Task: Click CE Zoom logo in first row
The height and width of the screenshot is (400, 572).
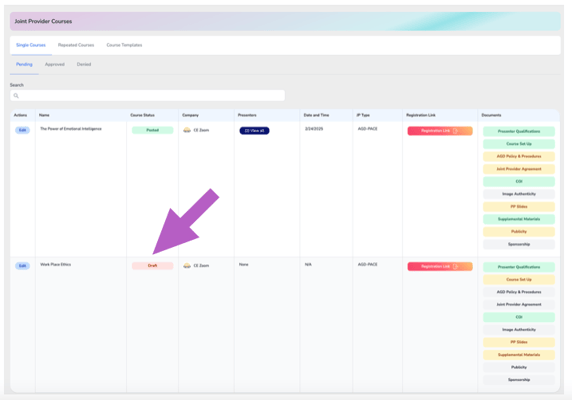Action: (x=187, y=130)
